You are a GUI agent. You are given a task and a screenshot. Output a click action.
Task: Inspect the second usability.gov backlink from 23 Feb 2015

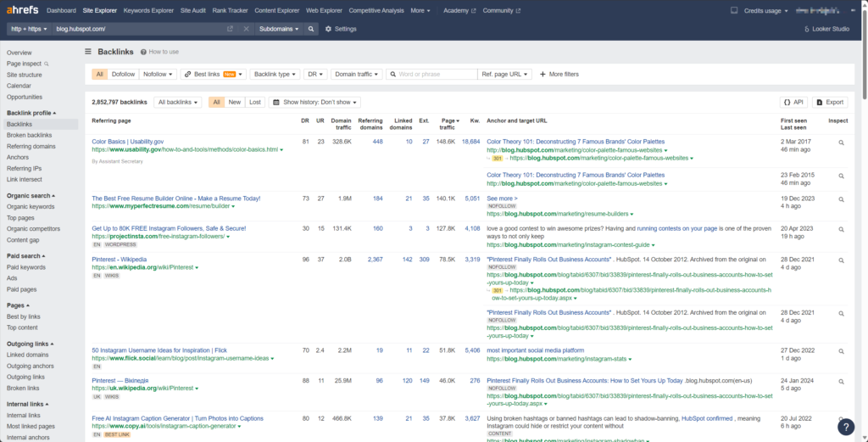click(x=841, y=176)
